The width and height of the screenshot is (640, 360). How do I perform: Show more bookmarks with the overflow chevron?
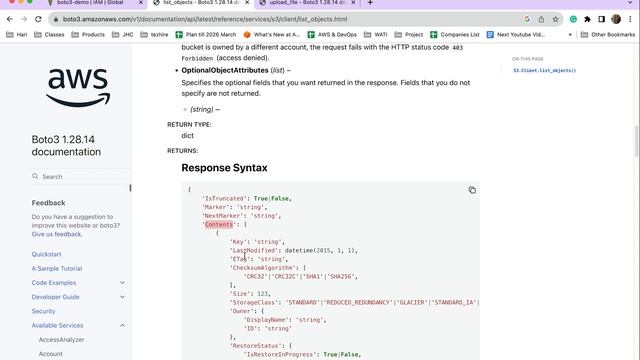pos(570,35)
